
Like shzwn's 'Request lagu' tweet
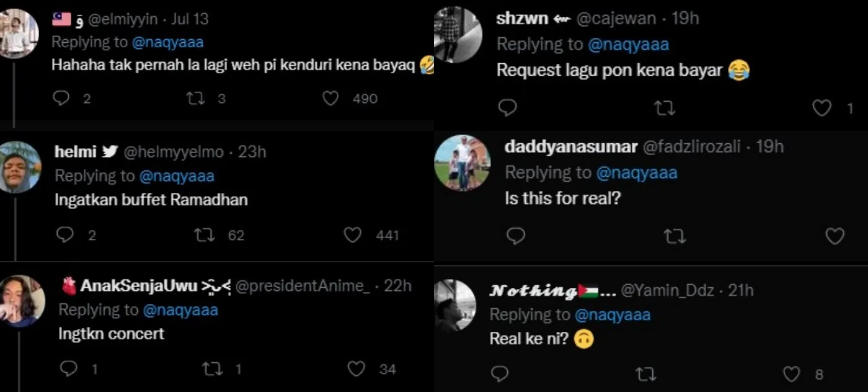(821, 109)
